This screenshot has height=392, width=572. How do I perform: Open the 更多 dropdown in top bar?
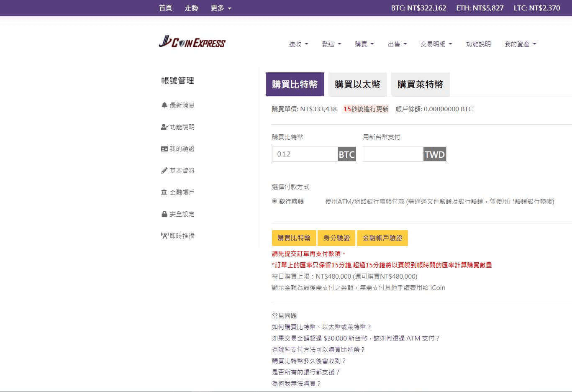point(221,8)
